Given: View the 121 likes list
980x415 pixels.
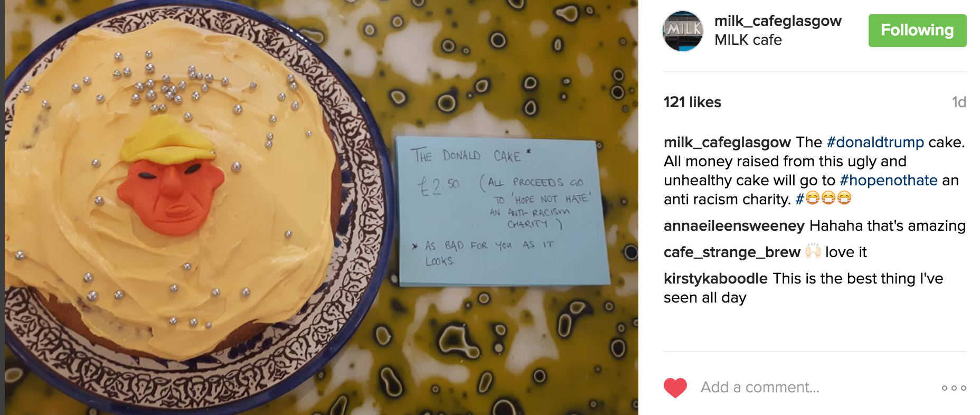Looking at the screenshot, I should tap(692, 102).
